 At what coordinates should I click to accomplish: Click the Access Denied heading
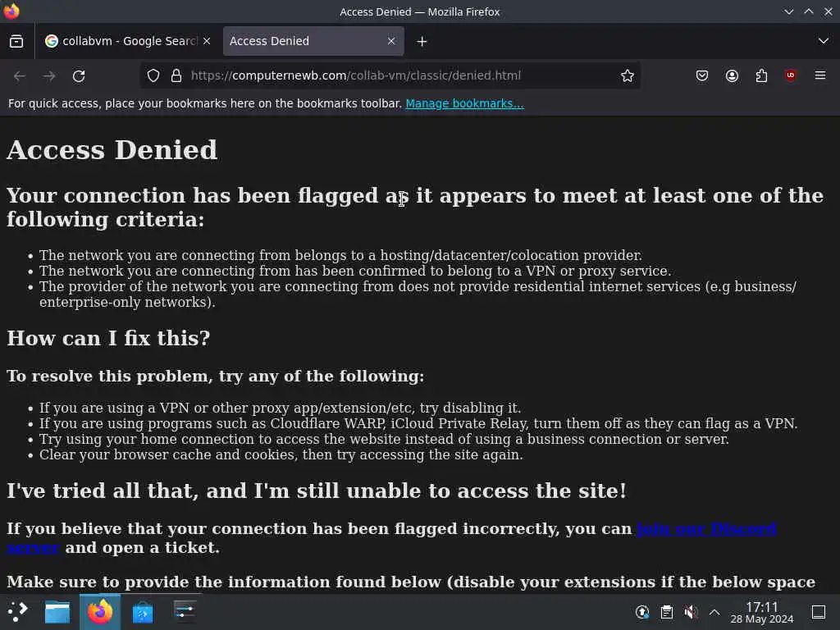(x=112, y=149)
